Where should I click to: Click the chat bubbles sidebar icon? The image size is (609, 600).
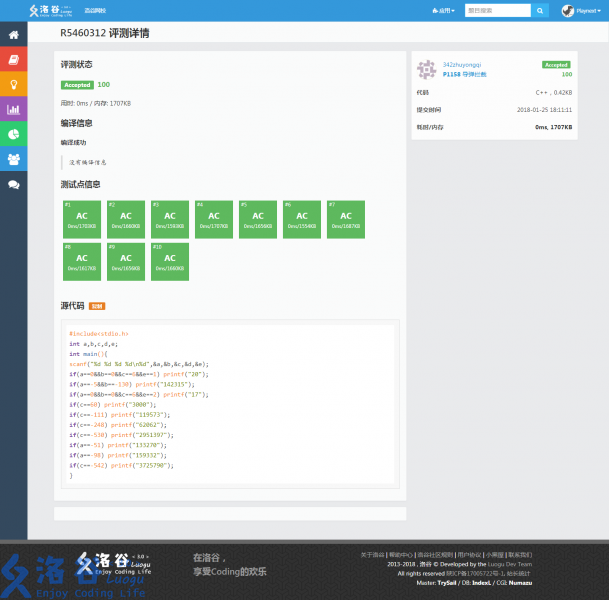tap(14, 184)
